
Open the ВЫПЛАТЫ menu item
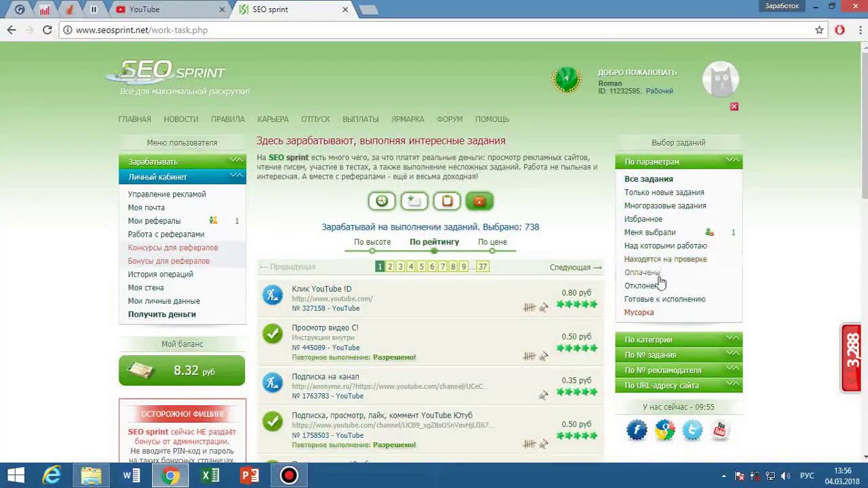click(360, 119)
